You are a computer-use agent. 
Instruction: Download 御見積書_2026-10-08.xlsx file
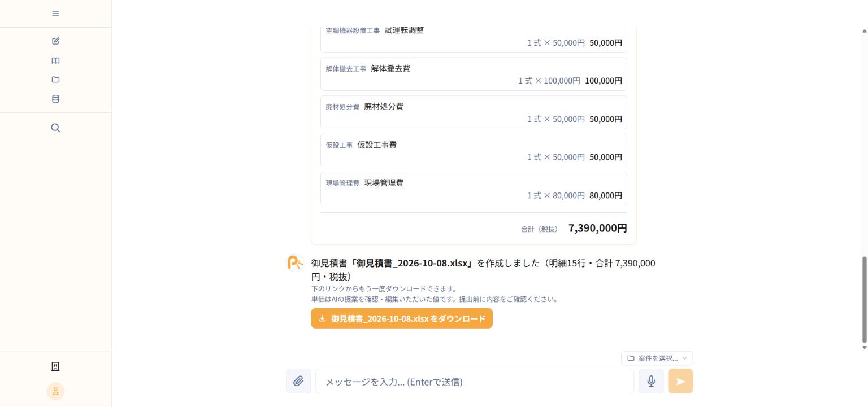[402, 318]
